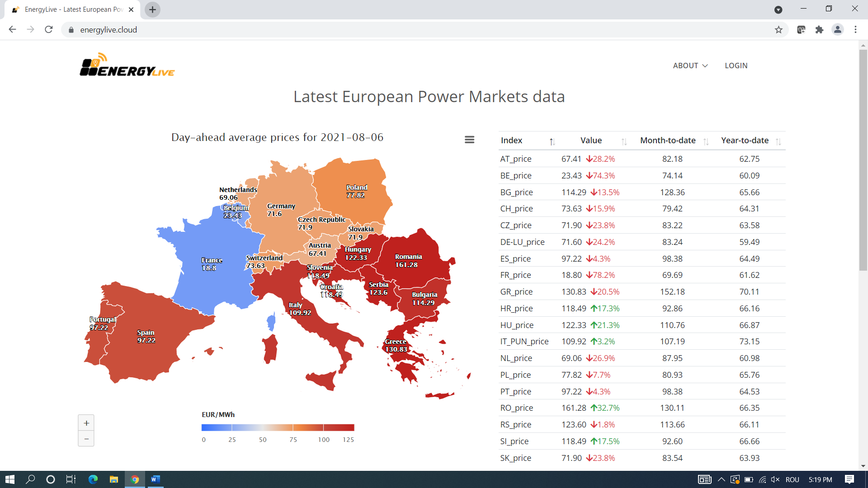This screenshot has height=488, width=868.
Task: Expand the ABOUT dropdown menu
Action: [x=690, y=66]
